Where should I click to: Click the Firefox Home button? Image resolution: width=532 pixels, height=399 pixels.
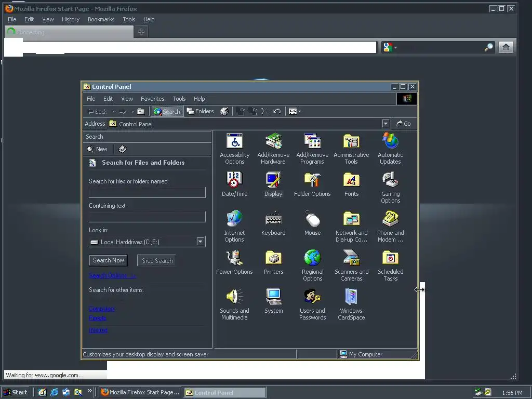(506, 47)
